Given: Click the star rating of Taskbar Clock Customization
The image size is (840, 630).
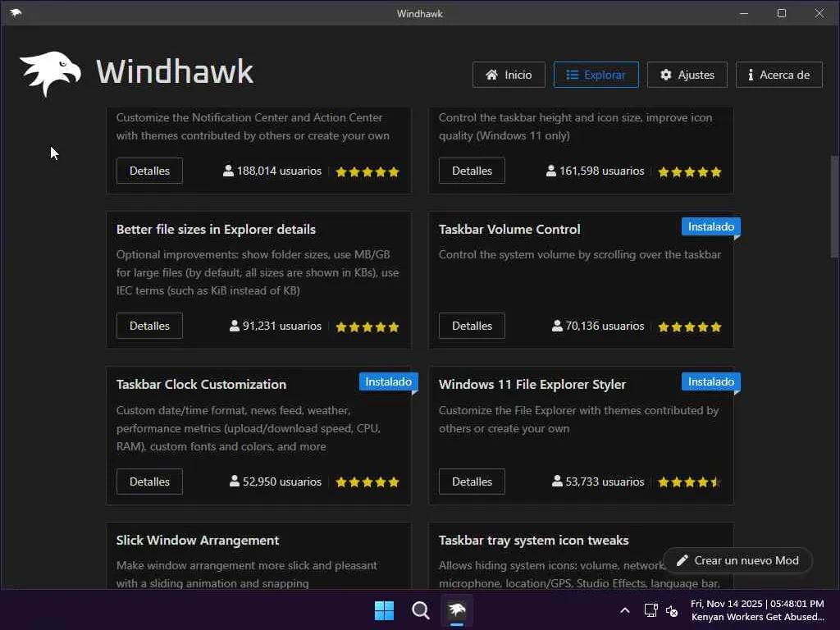Looking at the screenshot, I should click(x=367, y=482).
